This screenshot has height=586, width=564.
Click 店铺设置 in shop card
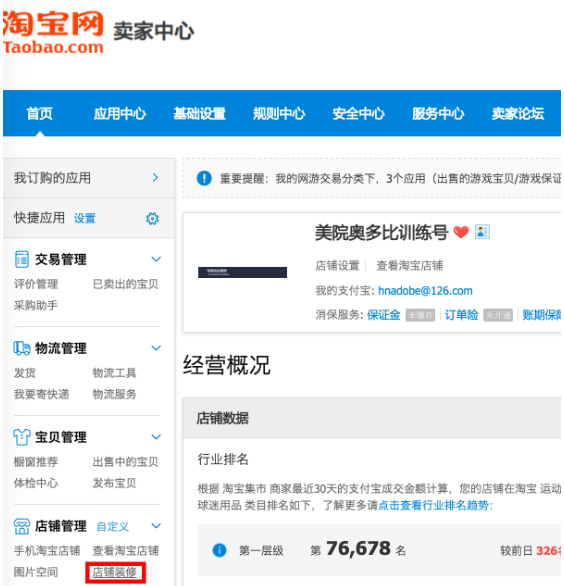point(337,265)
